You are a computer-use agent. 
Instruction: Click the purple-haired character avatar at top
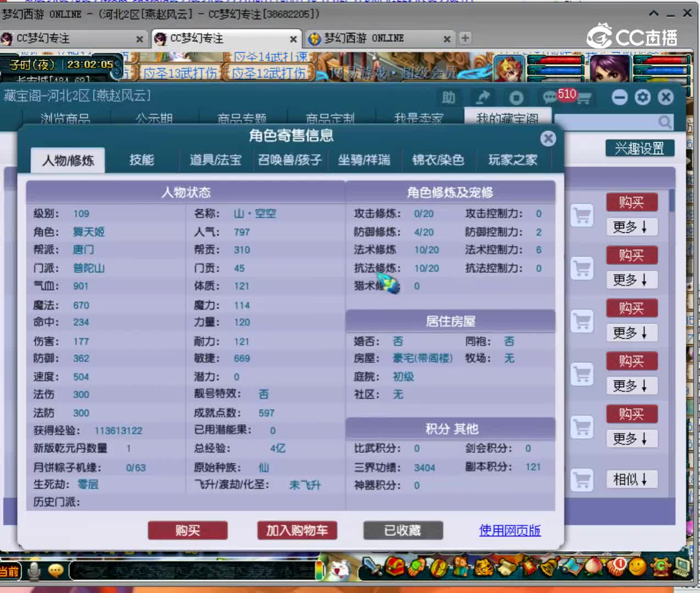coord(609,68)
